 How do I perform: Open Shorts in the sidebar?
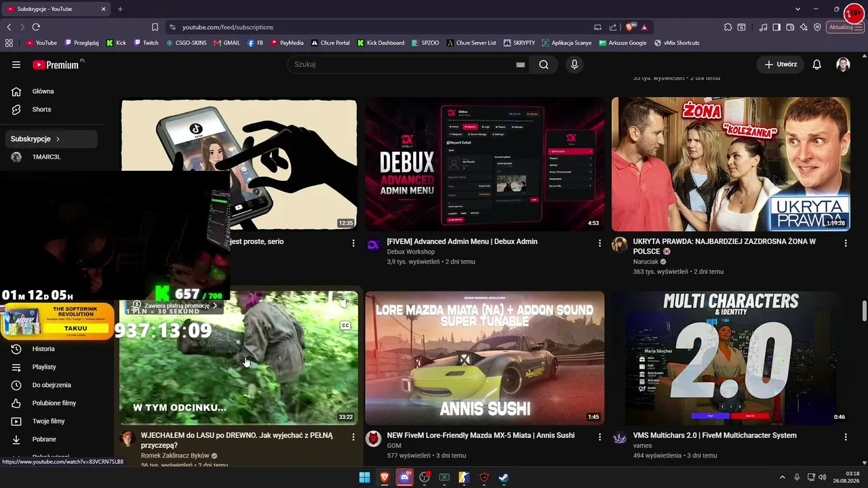tap(41, 109)
